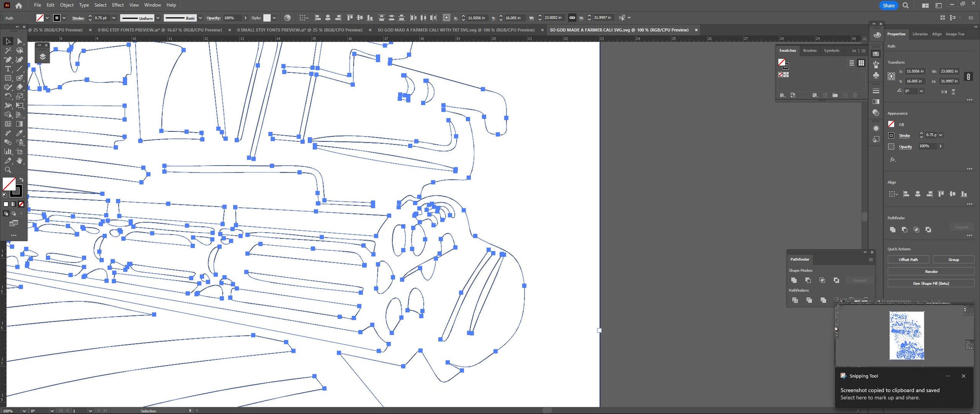980x414 pixels.
Task: Open stroke weight dropdown in control bar
Action: [x=114, y=18]
